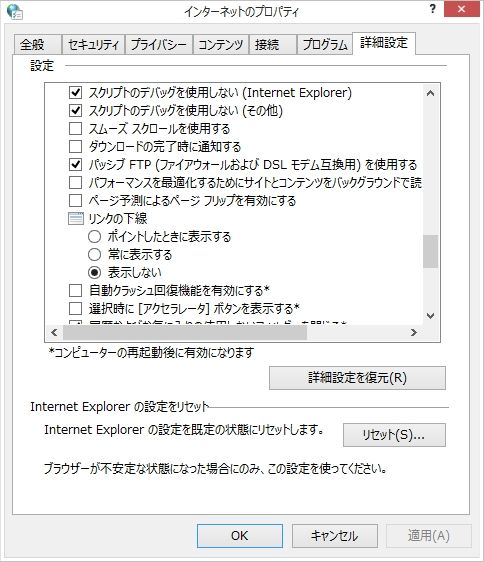Image resolution: width=484 pixels, height=562 pixels.
Task: Check 自動クラッシュ回復機能を有効にする
Action: tap(75, 290)
